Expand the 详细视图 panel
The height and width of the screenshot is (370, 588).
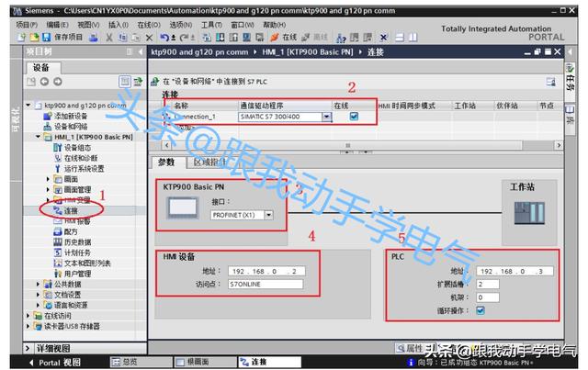28,348
